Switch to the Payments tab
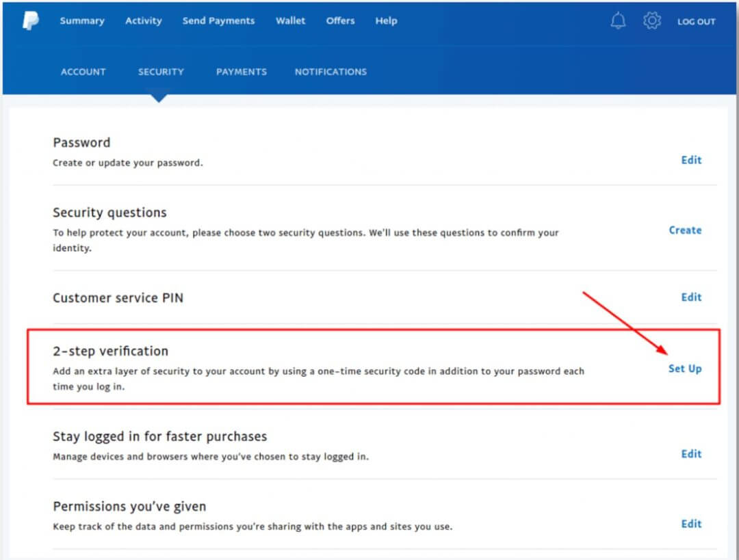The height and width of the screenshot is (560, 739). [x=242, y=72]
